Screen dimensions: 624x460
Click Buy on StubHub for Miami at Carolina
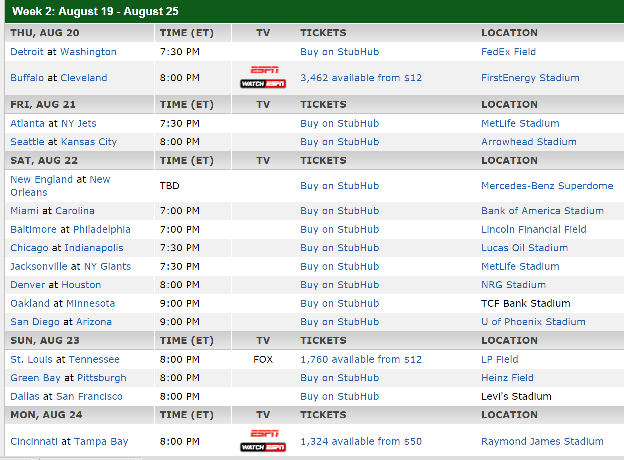click(x=339, y=211)
